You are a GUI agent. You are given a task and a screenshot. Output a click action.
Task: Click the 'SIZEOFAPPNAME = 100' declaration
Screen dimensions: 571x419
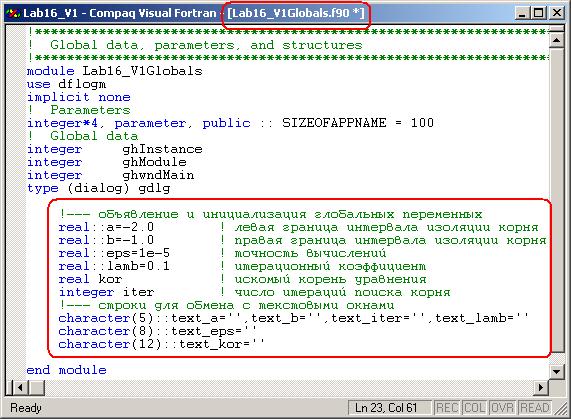(358, 123)
